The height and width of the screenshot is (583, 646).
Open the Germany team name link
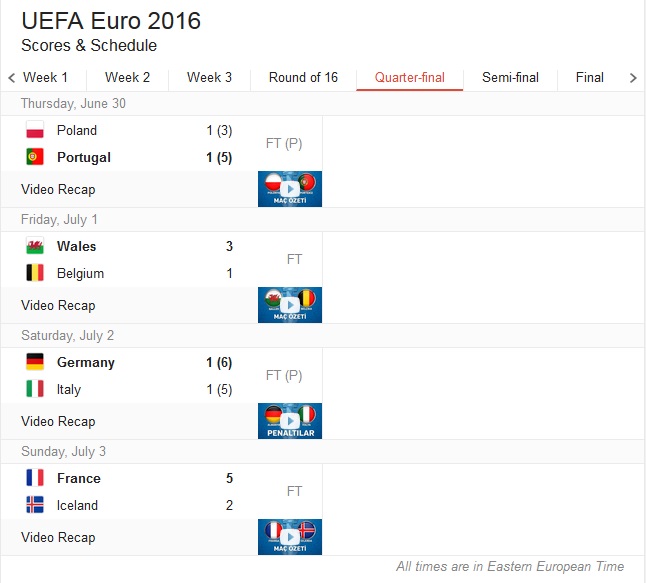coord(86,363)
